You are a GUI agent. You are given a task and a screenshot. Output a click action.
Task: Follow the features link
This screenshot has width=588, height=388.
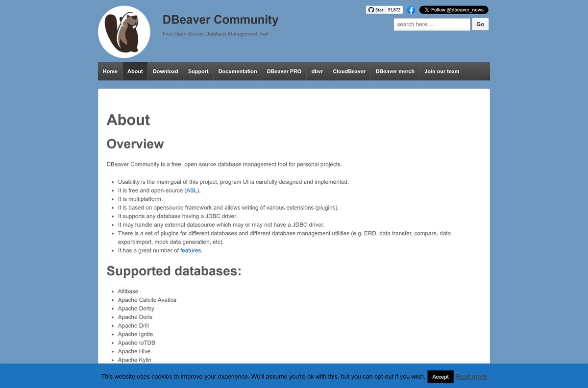tap(191, 250)
